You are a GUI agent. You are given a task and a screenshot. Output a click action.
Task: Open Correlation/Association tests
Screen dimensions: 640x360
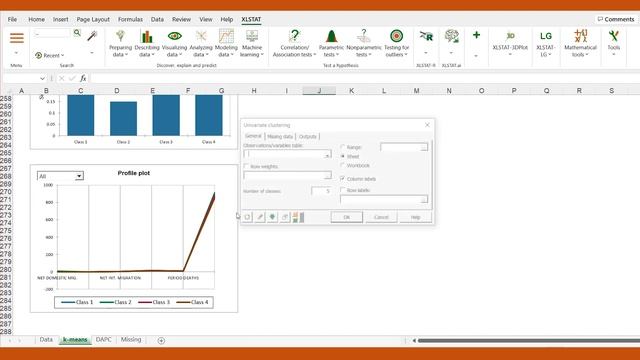(x=294, y=43)
